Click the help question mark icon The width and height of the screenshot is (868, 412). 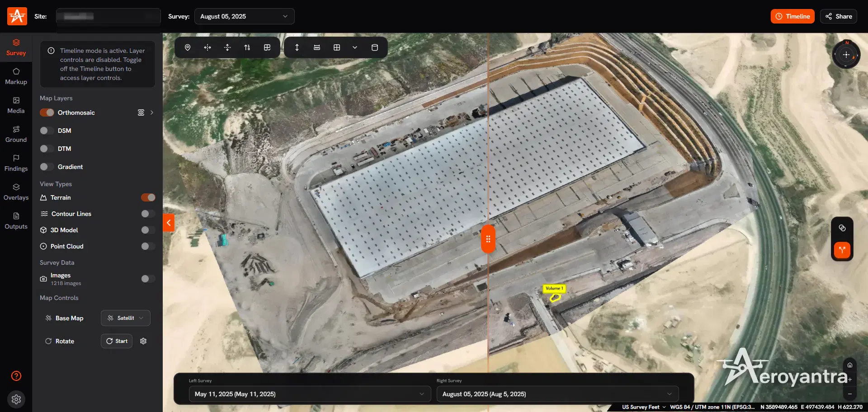tap(16, 376)
